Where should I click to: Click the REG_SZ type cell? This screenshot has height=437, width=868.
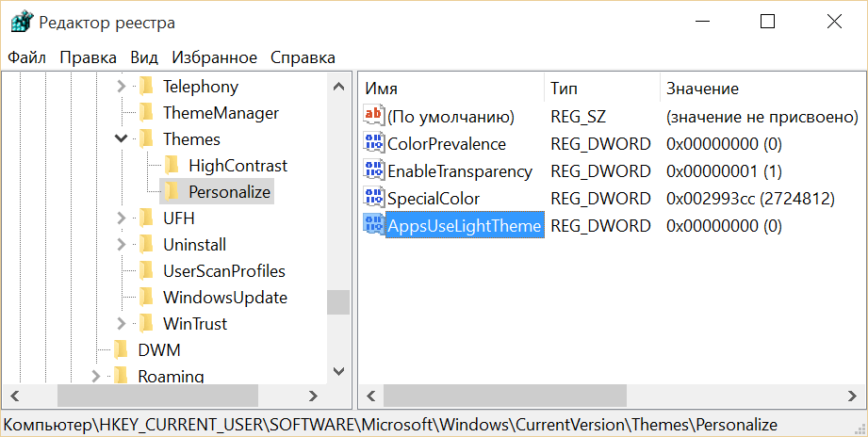pyautogui.click(x=578, y=117)
